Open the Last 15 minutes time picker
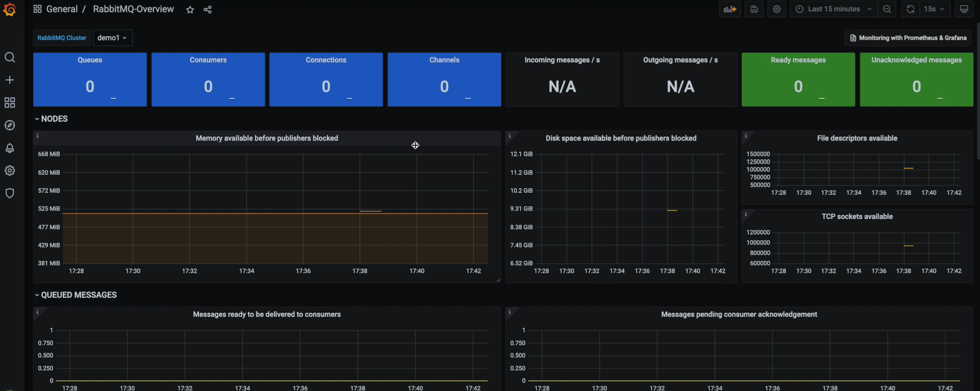980x391 pixels. point(833,9)
